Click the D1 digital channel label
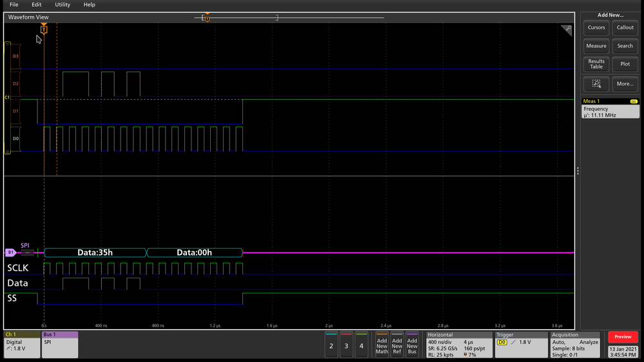 (x=15, y=111)
